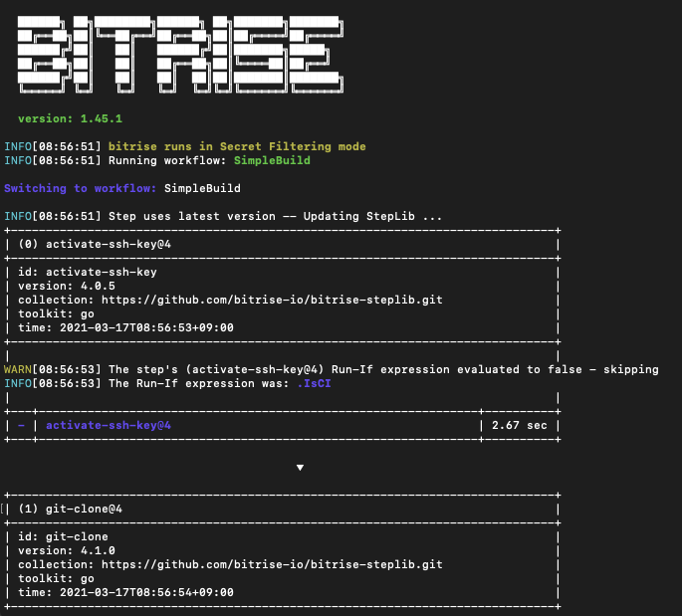Click 'toolkit: go' in git-clone block
682x616 pixels.
(x=56, y=578)
